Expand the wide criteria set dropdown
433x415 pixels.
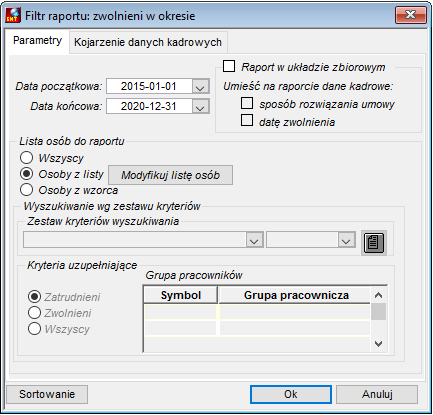pos(254,240)
